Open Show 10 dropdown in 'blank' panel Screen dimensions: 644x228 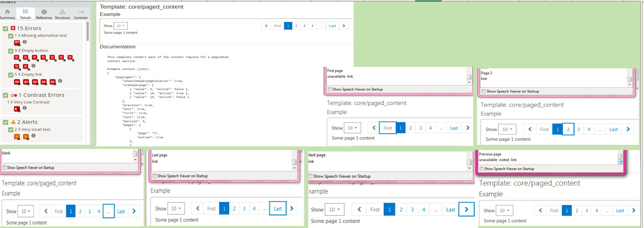pyautogui.click(x=25, y=211)
